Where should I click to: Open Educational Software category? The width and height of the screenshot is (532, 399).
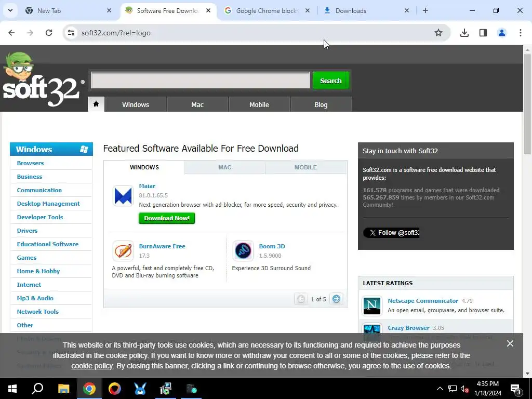(x=47, y=244)
